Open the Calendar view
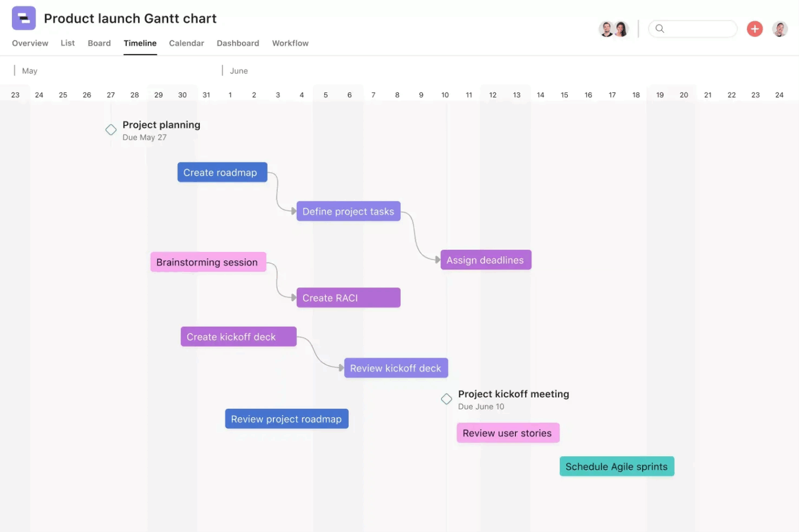This screenshot has height=532, width=799. coord(186,43)
